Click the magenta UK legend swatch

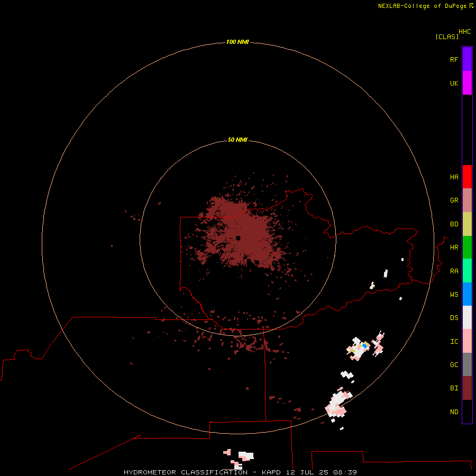[467, 83]
